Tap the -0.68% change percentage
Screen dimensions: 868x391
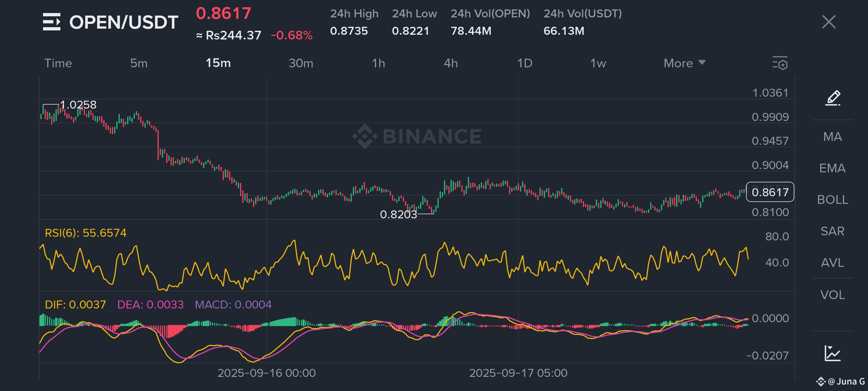(x=292, y=35)
